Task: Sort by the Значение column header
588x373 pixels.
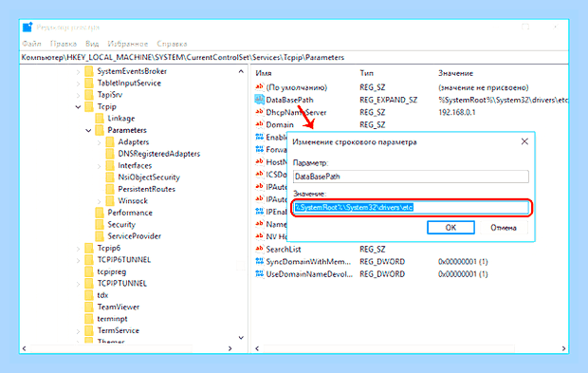Action: point(455,73)
